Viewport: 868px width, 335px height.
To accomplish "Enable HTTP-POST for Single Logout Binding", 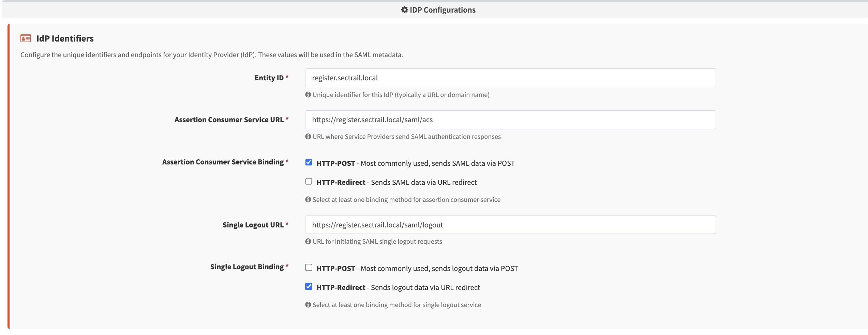I will coord(309,268).
